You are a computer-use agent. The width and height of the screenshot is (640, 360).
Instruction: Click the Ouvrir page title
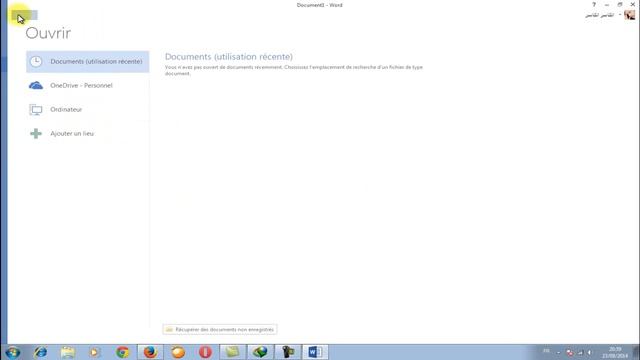pyautogui.click(x=48, y=33)
